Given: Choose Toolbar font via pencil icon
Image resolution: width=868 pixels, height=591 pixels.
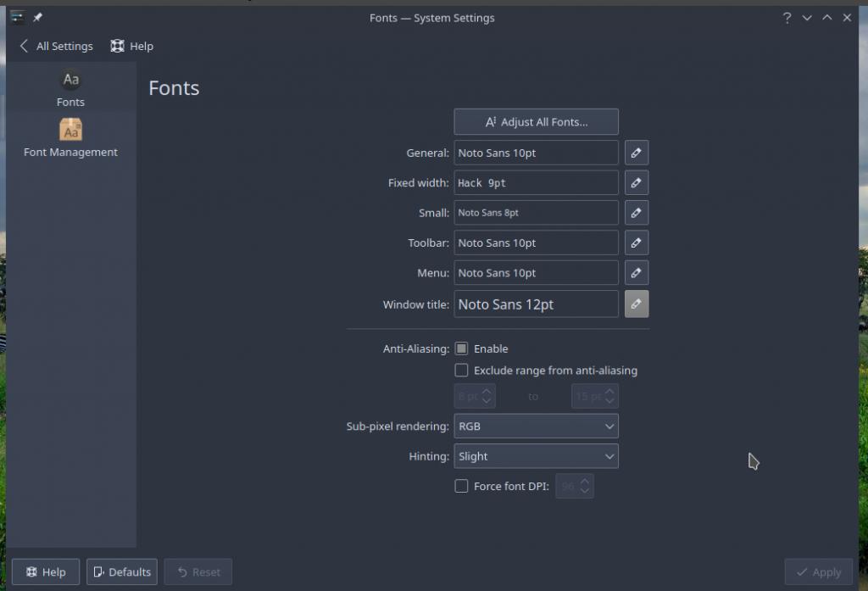Looking at the screenshot, I should [636, 243].
